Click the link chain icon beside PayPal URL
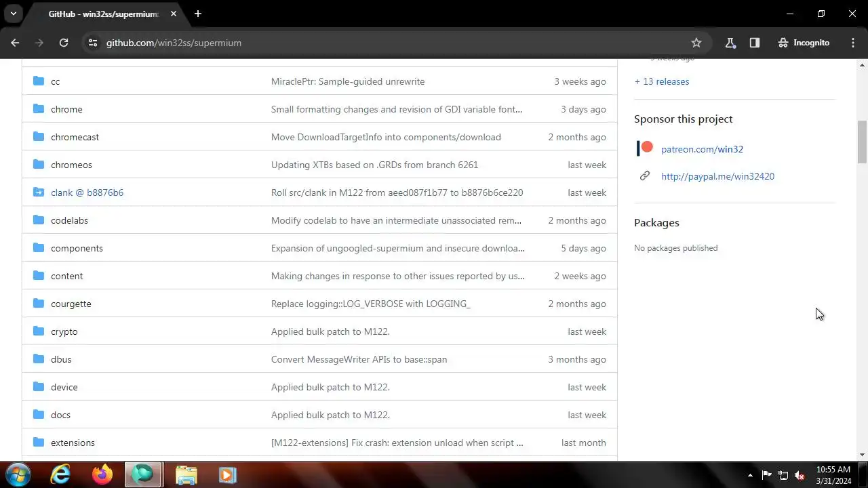The image size is (868, 488). point(645,176)
